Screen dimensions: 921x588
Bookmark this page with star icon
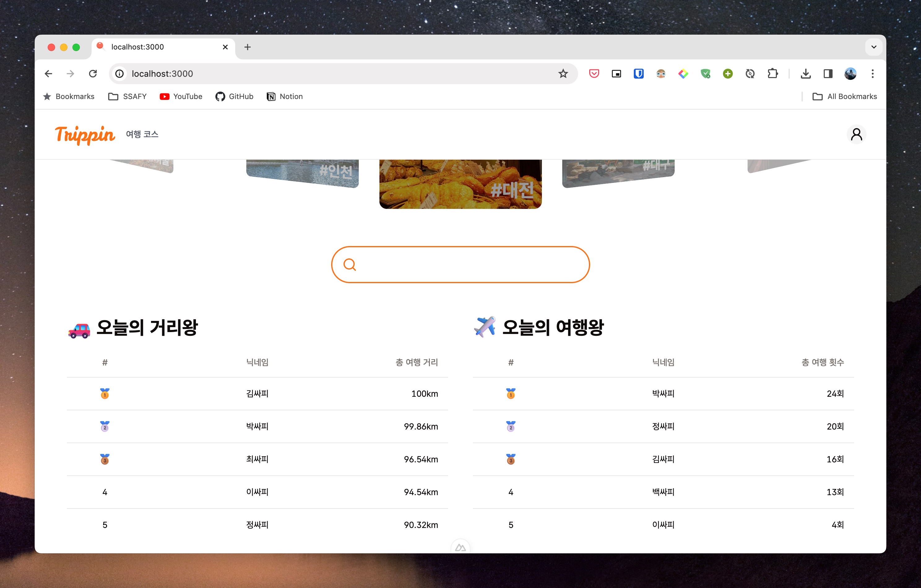pos(563,73)
